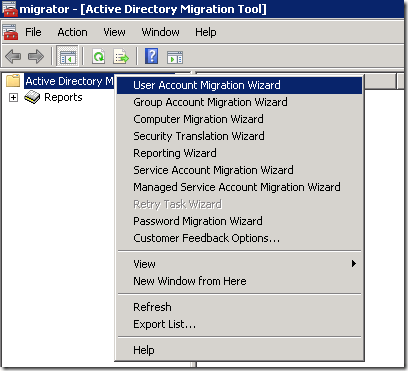Screen dimensions: 408x371
Task: Choose Export List in context menu
Action: (x=239, y=324)
